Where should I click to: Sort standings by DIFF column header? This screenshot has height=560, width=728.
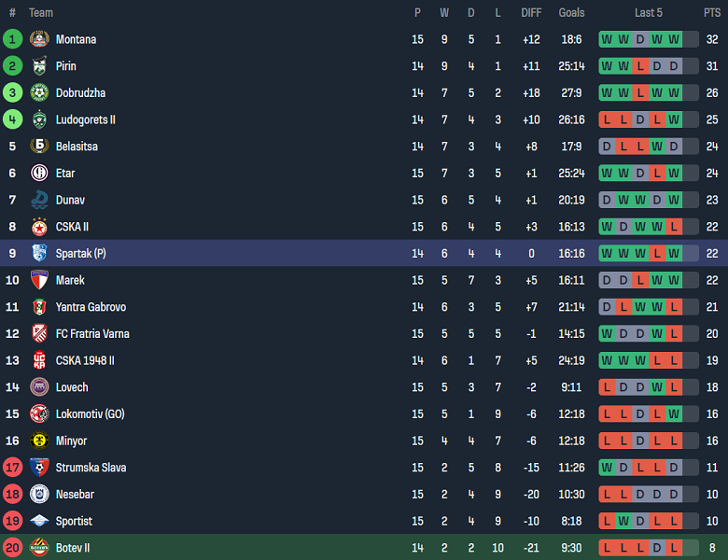[531, 13]
